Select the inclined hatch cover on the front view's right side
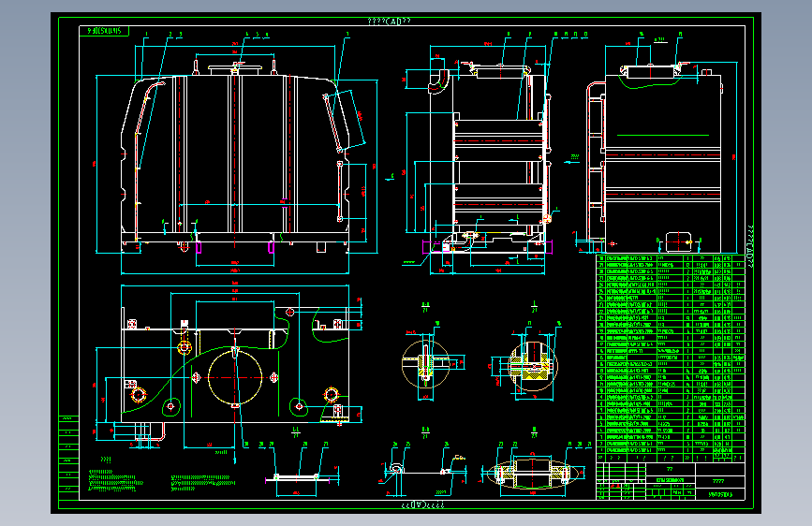 pos(345,121)
